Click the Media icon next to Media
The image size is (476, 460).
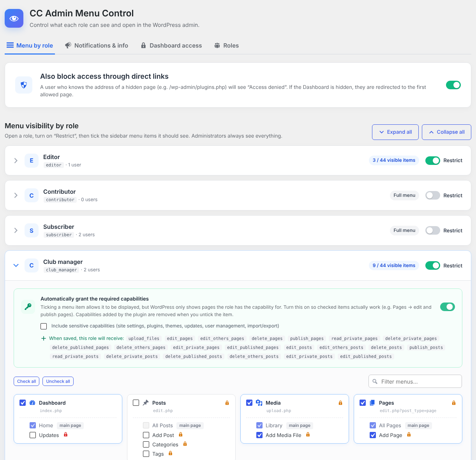(x=259, y=403)
